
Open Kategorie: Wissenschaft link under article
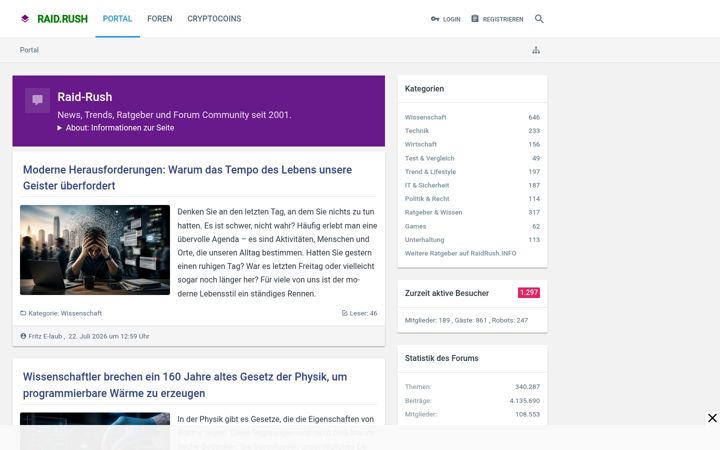point(65,313)
